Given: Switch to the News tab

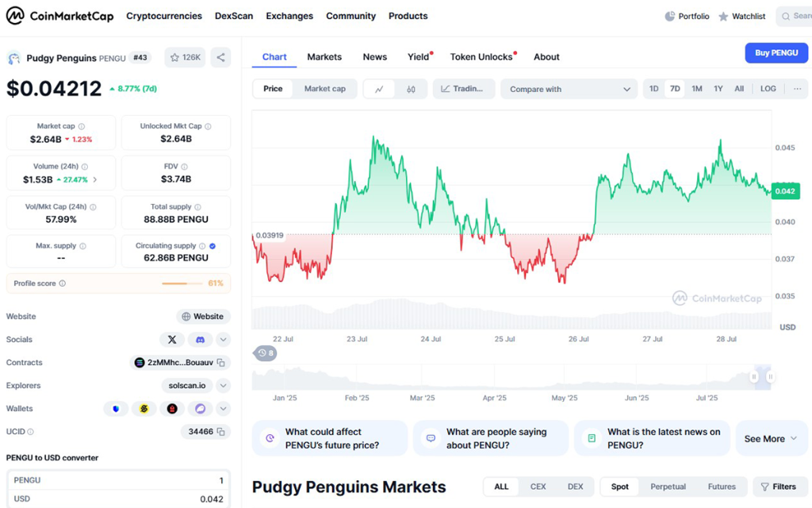Looking at the screenshot, I should (x=375, y=57).
